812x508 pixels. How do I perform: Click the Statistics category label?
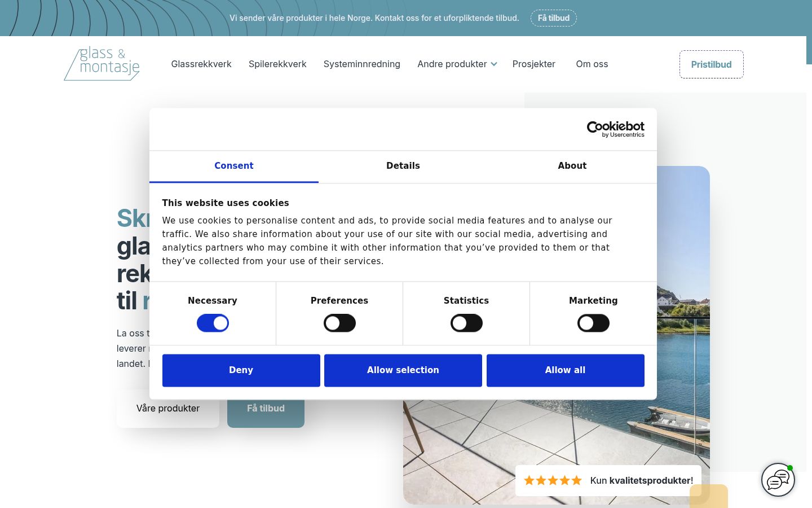click(x=466, y=301)
